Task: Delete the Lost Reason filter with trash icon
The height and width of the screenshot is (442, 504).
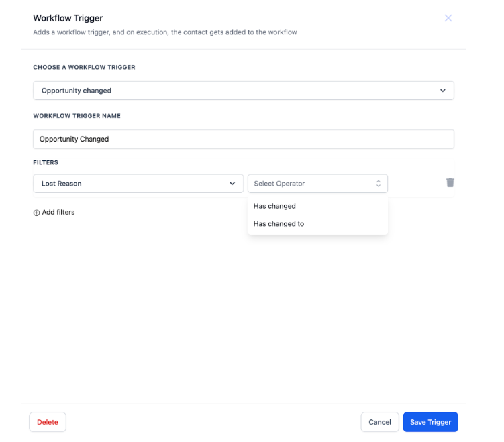Action: 450,182
